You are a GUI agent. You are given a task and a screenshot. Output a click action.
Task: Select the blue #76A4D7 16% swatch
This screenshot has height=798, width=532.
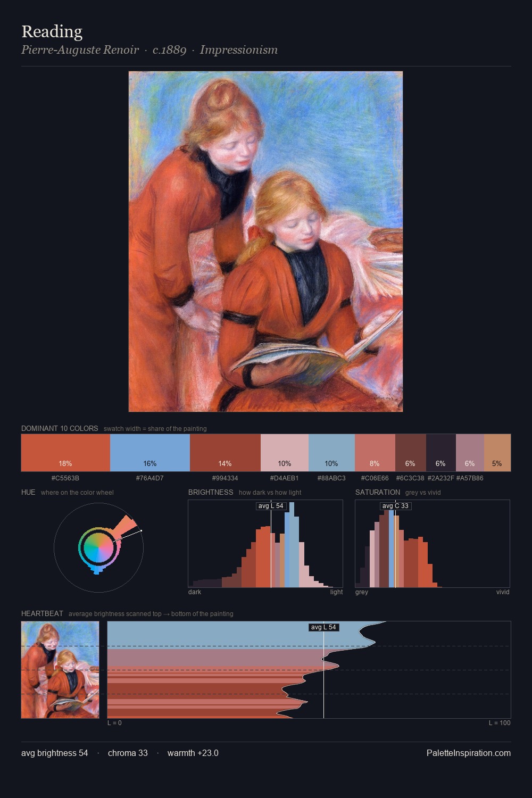point(150,453)
